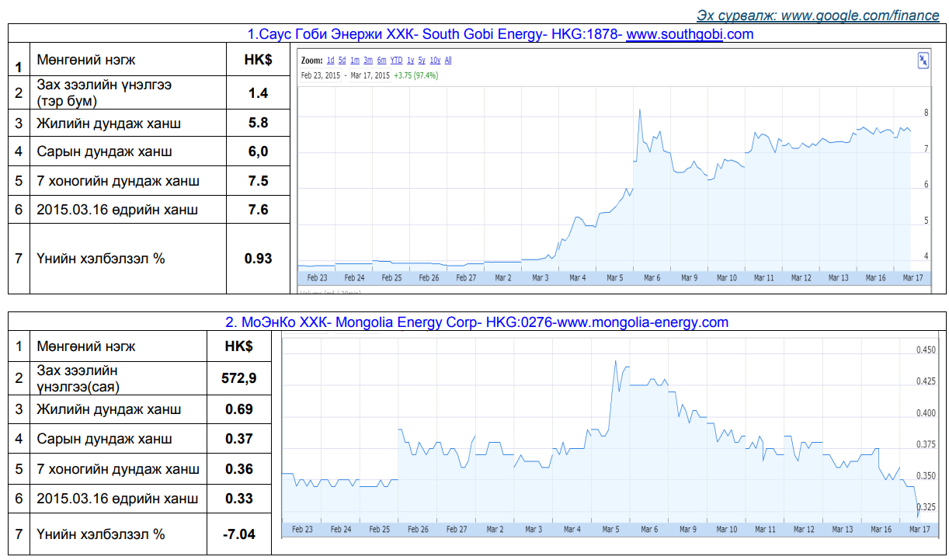Screen dimensions: 949x560
Task: Zoom chart to 6m range
Action: click(x=381, y=61)
